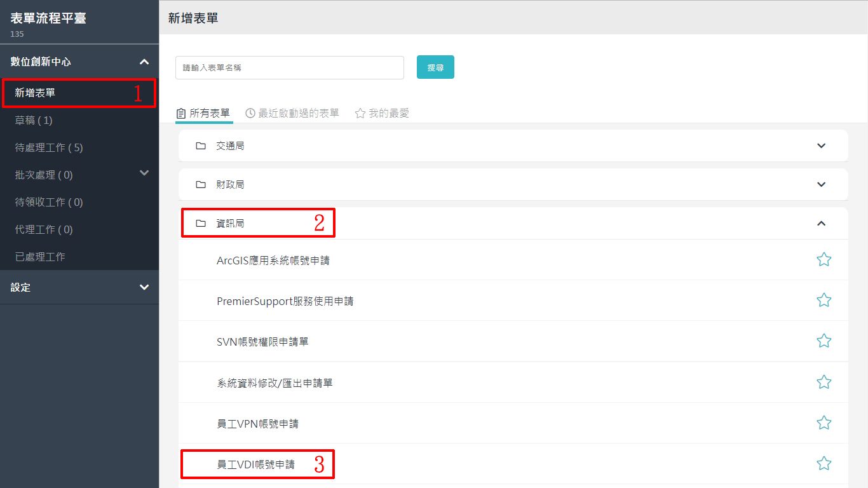Open 已處理工作 menu item

click(79, 257)
